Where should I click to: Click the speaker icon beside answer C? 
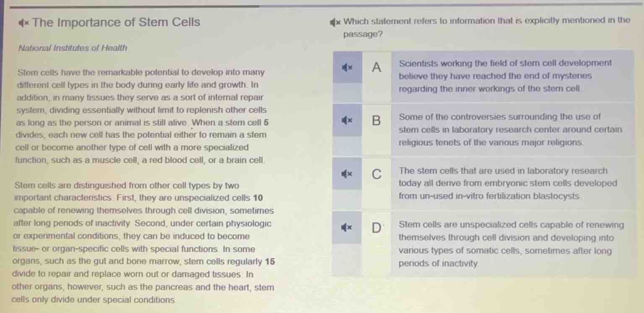347,173
